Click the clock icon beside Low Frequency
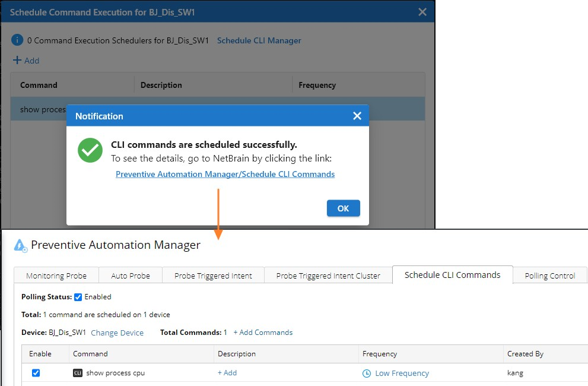Screen dimensions: 588x386 pyautogui.click(x=367, y=374)
